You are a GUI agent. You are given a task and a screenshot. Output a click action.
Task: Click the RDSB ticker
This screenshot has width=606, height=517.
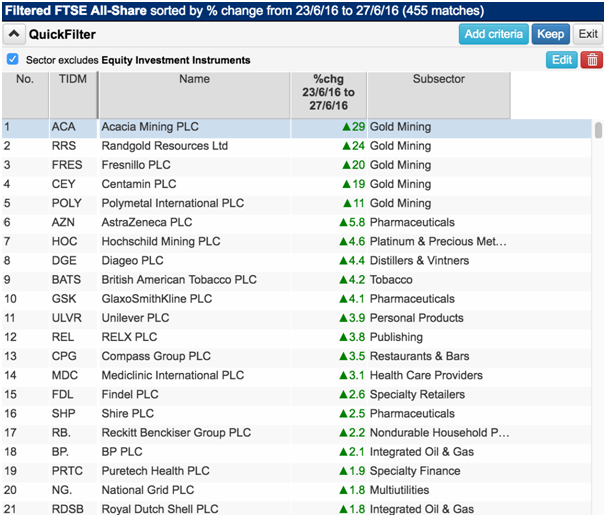[x=68, y=509]
